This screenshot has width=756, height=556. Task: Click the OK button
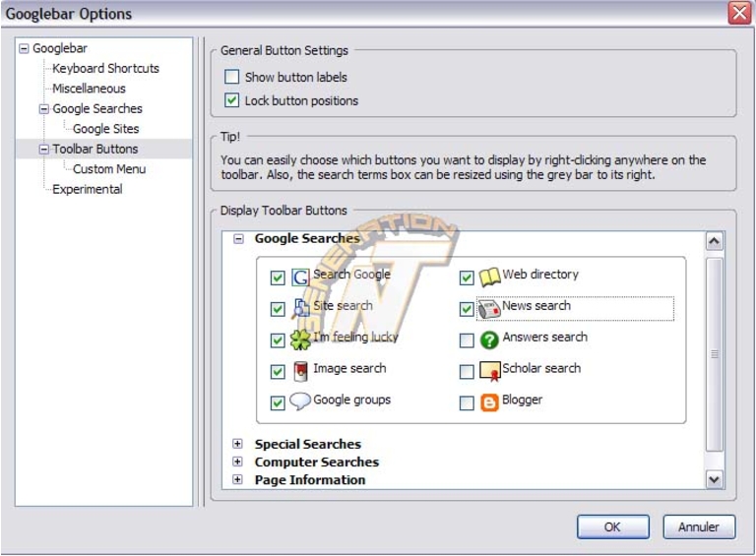[613, 527]
